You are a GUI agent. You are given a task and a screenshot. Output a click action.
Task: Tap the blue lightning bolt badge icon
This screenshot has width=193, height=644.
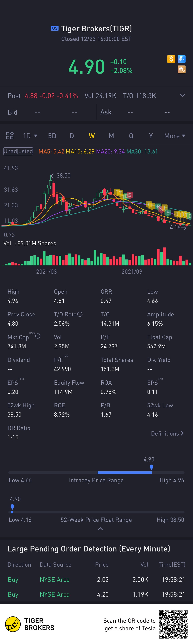pos(182,59)
